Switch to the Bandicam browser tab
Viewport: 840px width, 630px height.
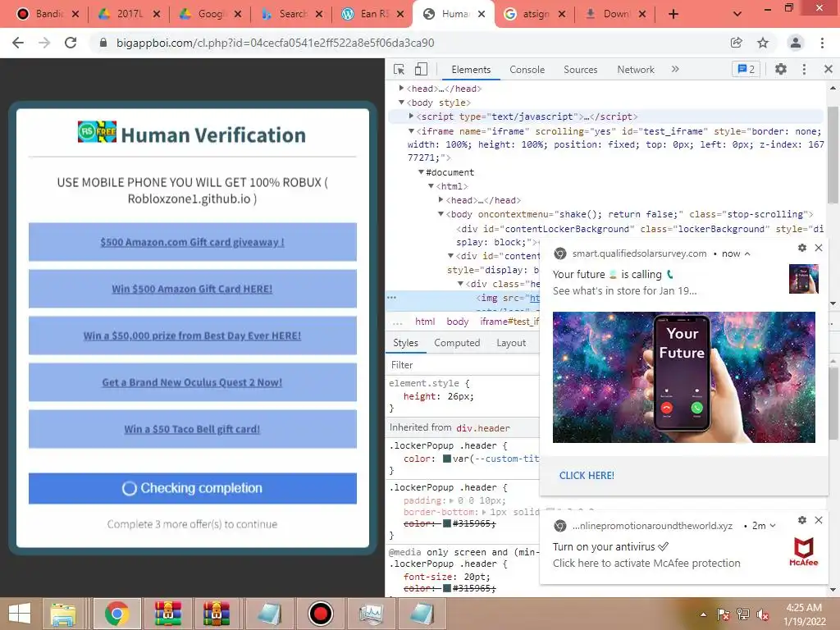click(x=48, y=14)
